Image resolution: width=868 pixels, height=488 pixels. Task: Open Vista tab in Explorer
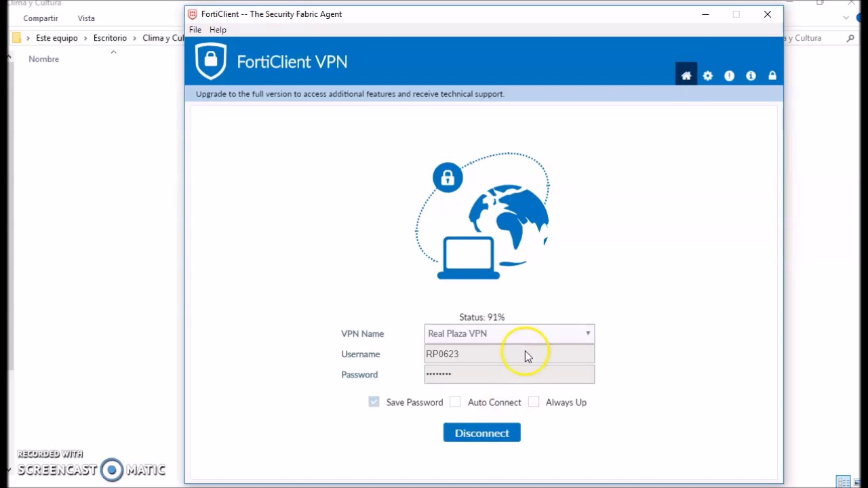tap(86, 18)
